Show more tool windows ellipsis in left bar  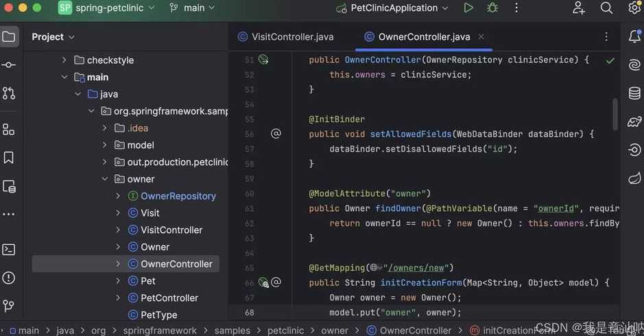9,215
